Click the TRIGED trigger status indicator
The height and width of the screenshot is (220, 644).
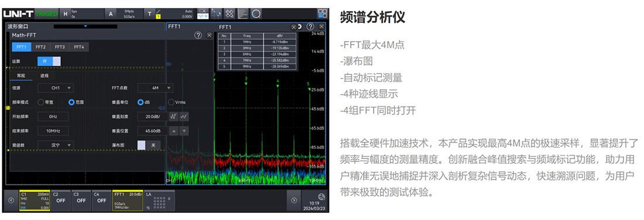(46, 13)
